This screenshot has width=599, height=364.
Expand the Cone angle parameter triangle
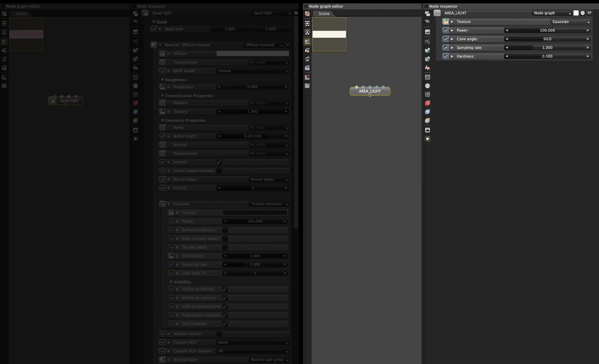coord(452,39)
